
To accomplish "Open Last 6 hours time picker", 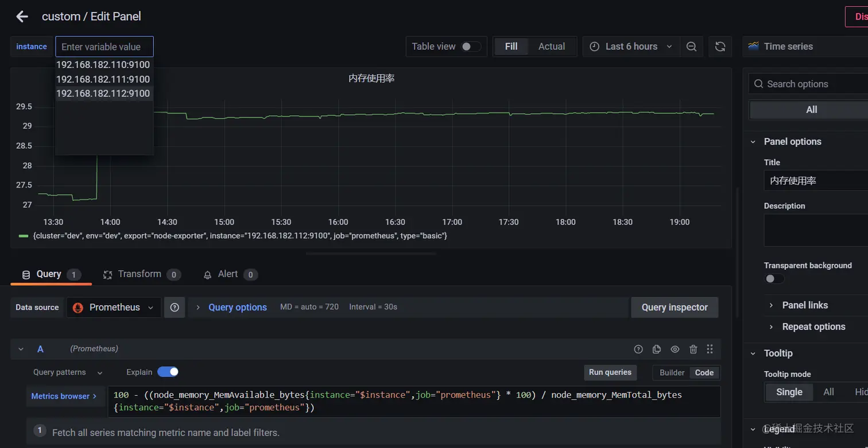I will [x=631, y=46].
